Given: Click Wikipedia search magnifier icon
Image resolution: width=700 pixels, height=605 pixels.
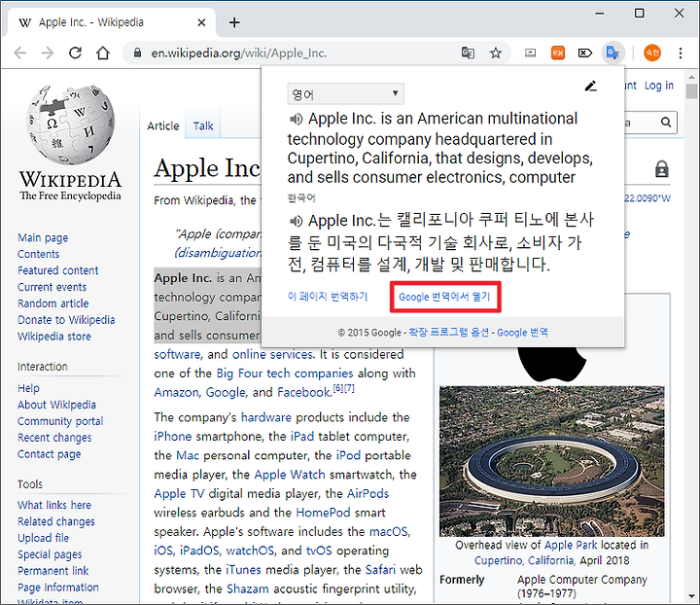Looking at the screenshot, I should [x=666, y=122].
